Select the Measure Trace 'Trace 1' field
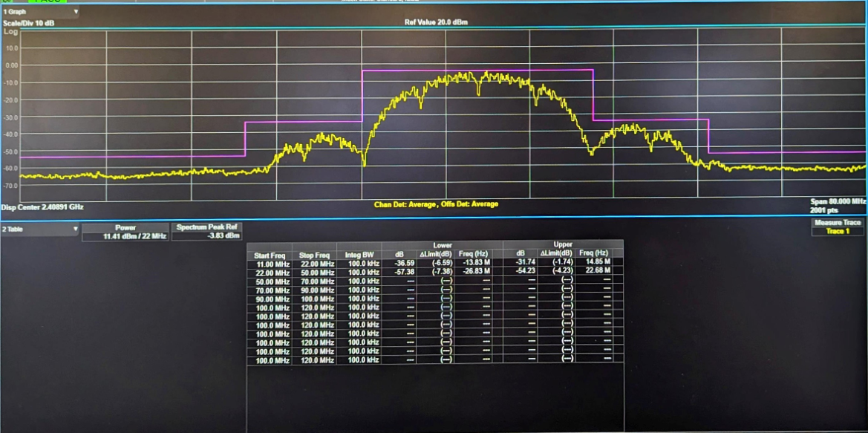Viewport: 868px width, 433px height. coord(838,231)
